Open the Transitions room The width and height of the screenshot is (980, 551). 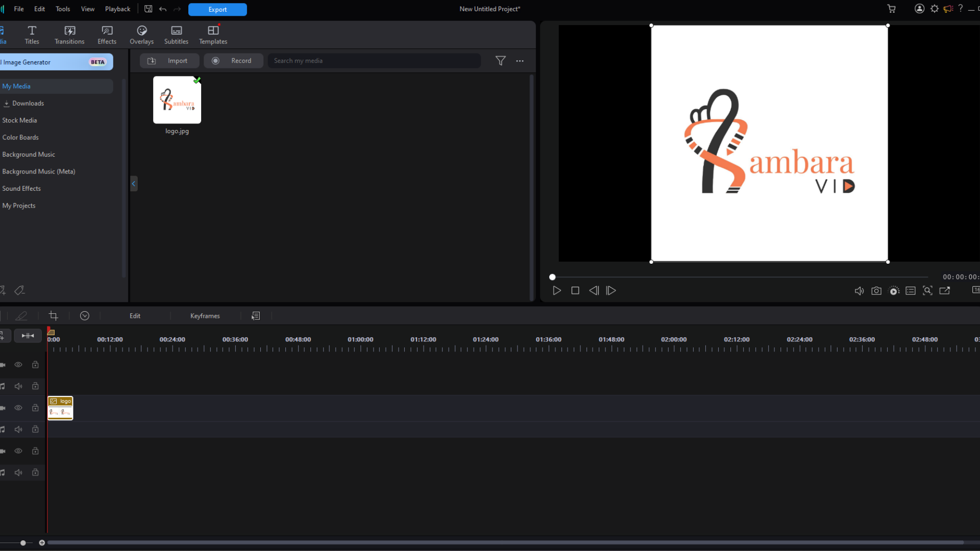tap(69, 35)
